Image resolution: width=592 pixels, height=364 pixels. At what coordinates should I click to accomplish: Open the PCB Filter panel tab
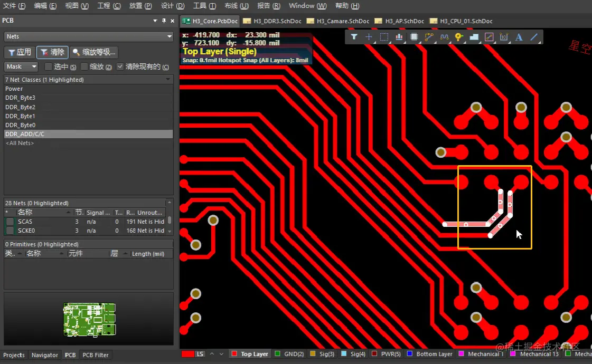tap(95, 355)
